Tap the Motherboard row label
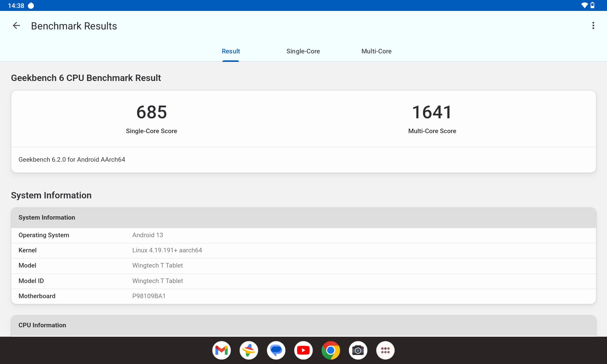The image size is (607, 364). 37,296
